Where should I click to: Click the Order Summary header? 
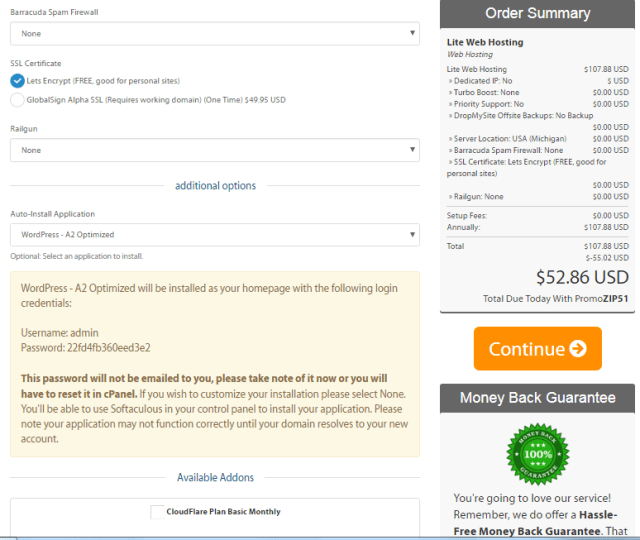537,14
